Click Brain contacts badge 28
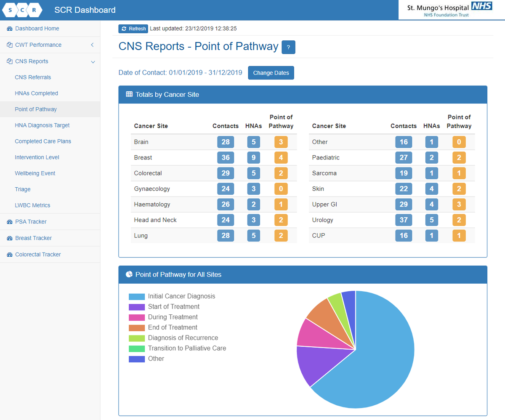Viewport: 505px width, 420px height. pos(226,142)
